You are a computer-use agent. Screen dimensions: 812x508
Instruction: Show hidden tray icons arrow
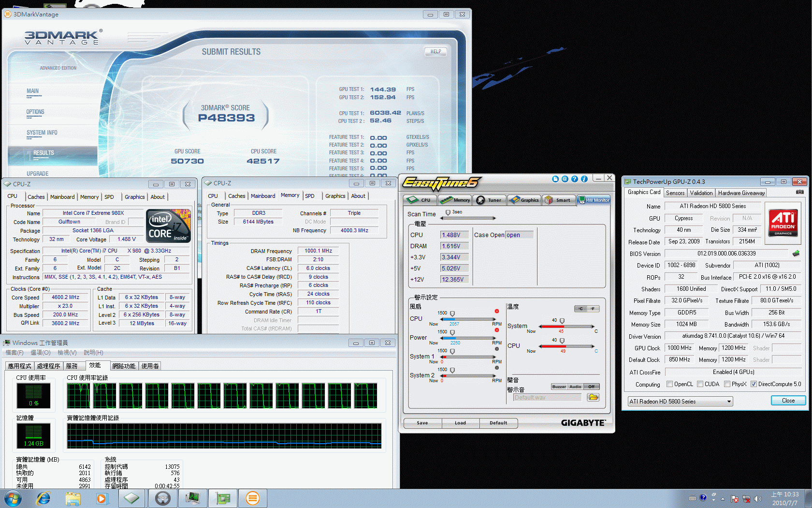[723, 498]
